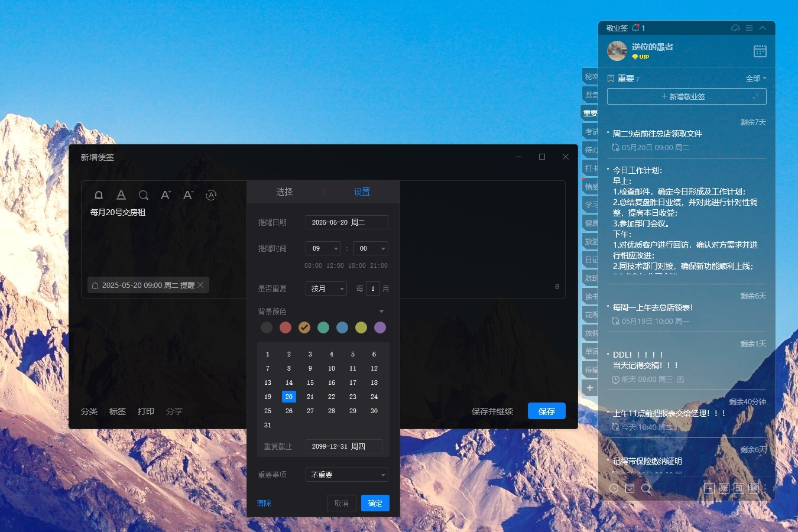Open the calendar icon beside the username
This screenshot has height=532, width=798.
(x=760, y=51)
